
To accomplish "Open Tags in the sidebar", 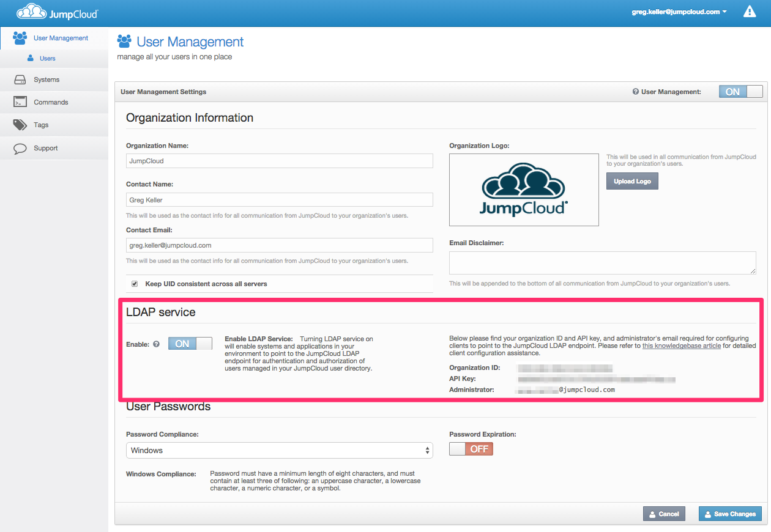I will pyautogui.click(x=54, y=125).
